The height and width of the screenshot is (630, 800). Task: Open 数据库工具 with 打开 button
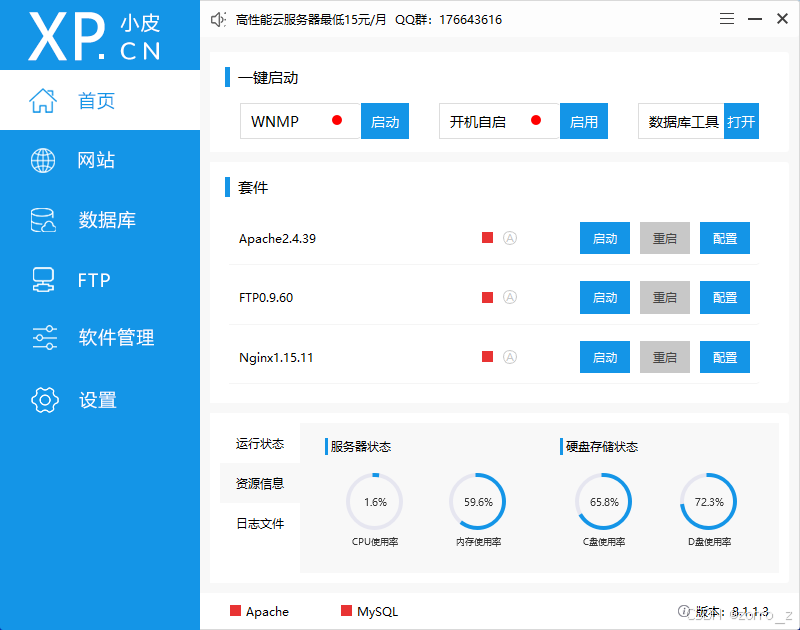(741, 121)
